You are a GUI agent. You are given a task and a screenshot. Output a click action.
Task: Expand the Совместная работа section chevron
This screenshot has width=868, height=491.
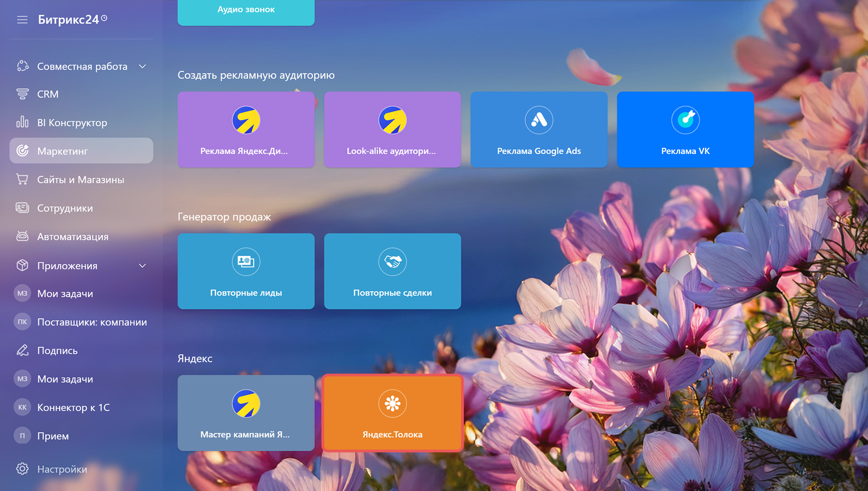(142, 66)
